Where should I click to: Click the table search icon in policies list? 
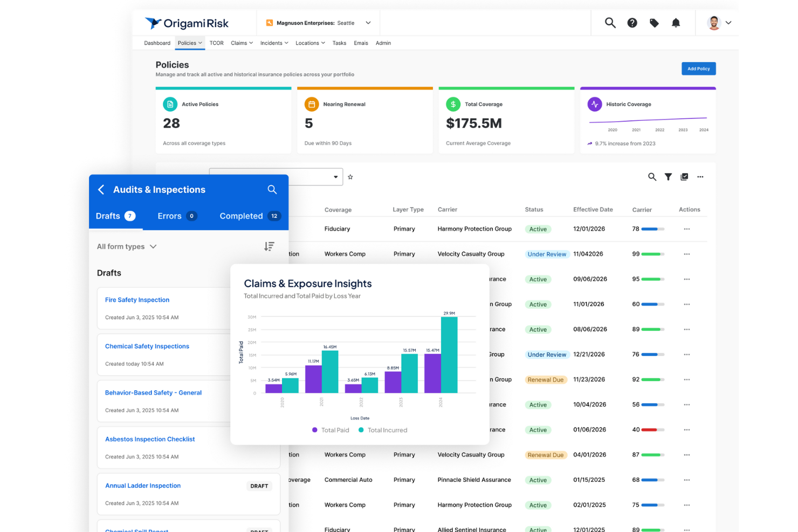[x=652, y=177]
